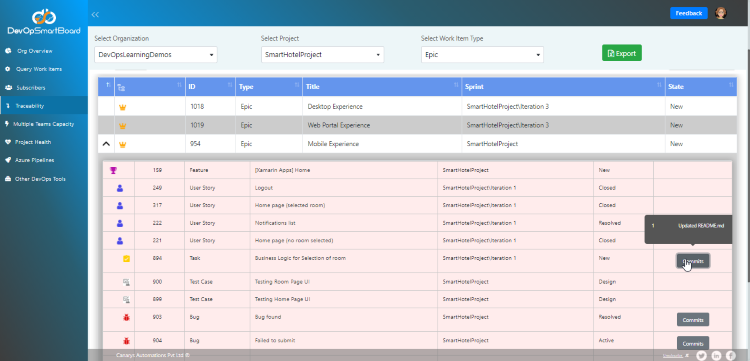This screenshot has width=750, height=361.
Task: Open Select Project dropdown
Action: [x=322, y=55]
